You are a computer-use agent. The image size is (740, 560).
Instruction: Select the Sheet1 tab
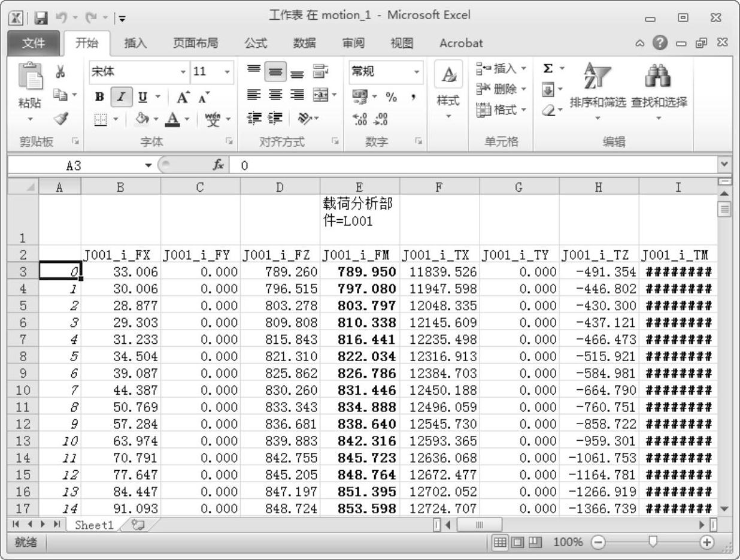click(x=94, y=525)
